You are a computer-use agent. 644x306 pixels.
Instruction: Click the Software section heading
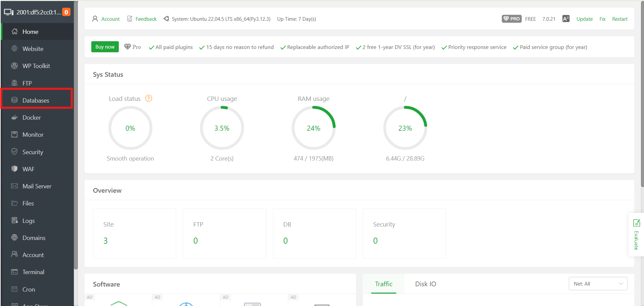coord(106,284)
